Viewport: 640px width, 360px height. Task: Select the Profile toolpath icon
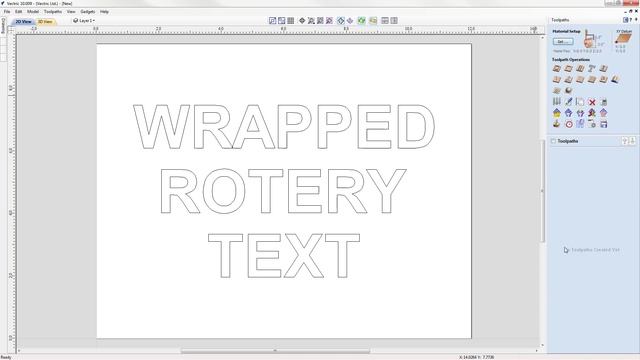pos(557,69)
